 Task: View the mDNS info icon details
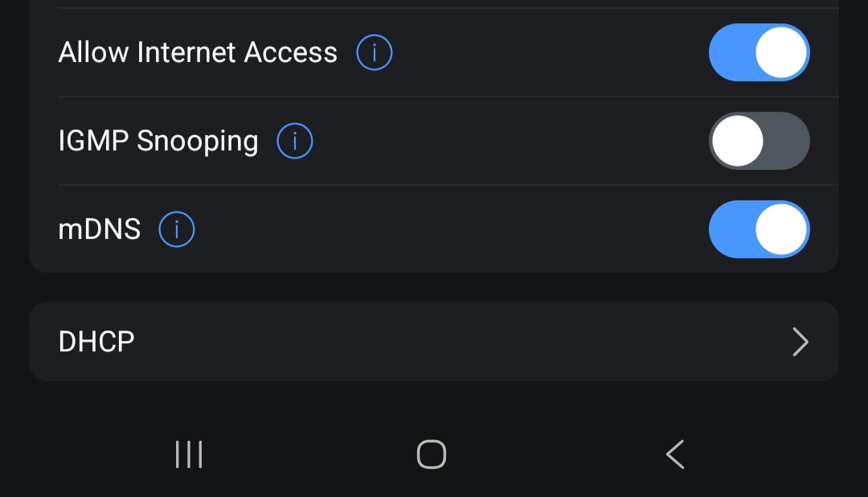point(177,230)
